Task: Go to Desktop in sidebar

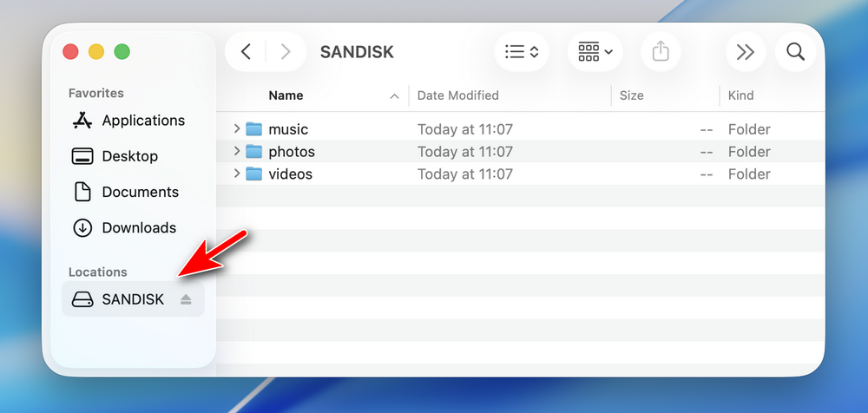Action: (129, 156)
